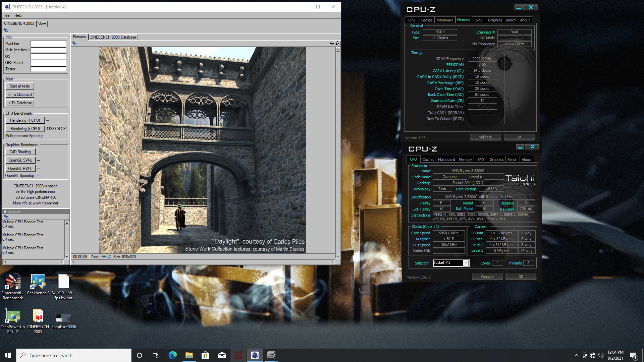
Task: Click the Windows search box
Action: 74,355
